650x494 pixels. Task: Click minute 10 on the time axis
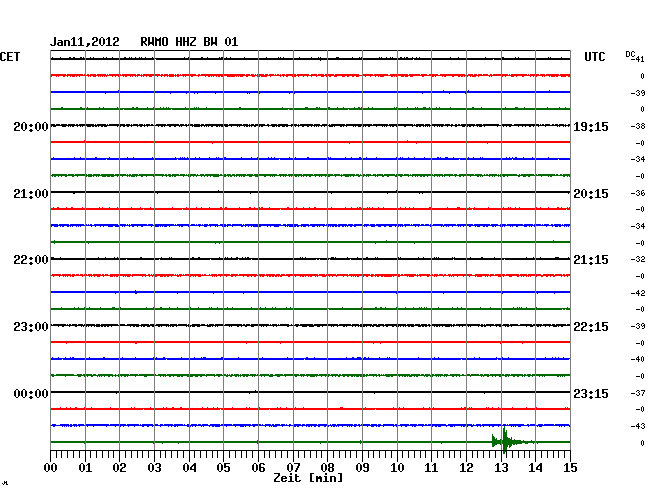[x=397, y=467]
